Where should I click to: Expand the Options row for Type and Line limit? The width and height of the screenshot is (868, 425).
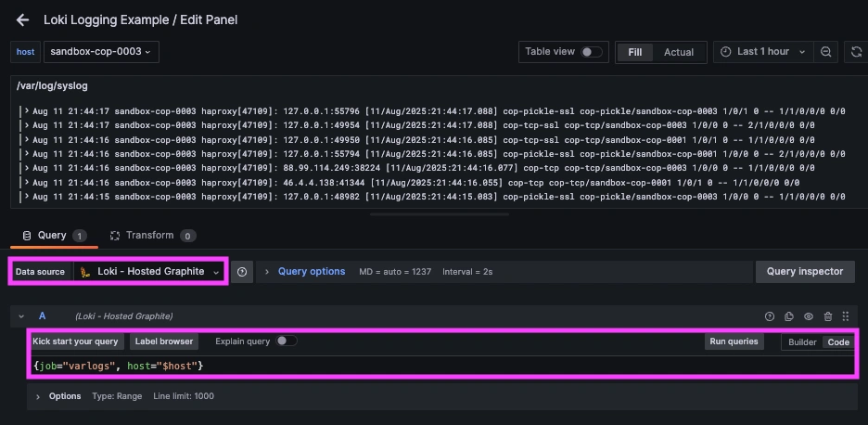(38, 396)
